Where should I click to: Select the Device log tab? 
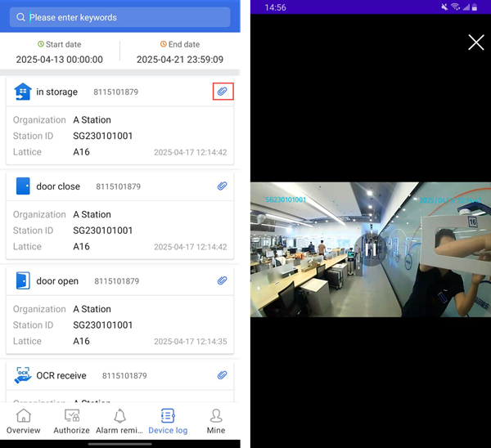168,421
